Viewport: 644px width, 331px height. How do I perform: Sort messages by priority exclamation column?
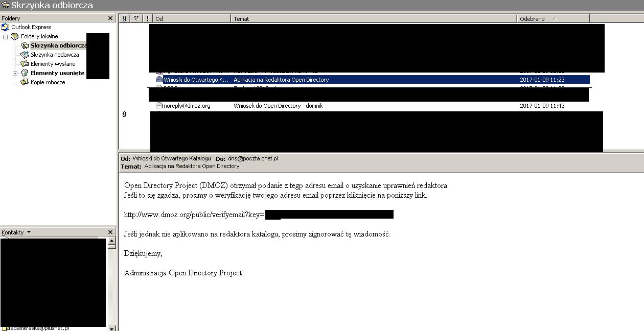pyautogui.click(x=147, y=19)
